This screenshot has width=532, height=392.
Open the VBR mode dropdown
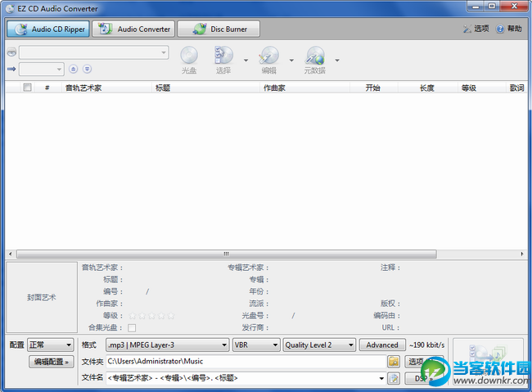256,345
